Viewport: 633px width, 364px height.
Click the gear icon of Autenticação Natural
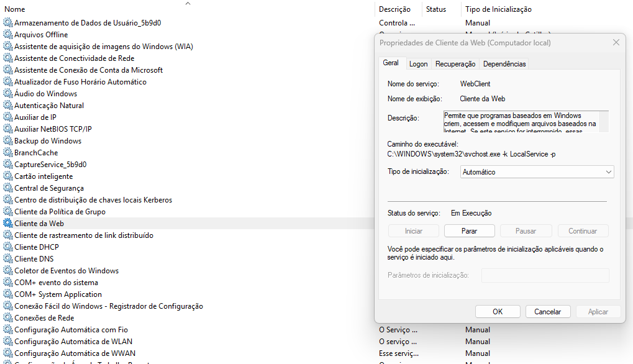coord(7,106)
